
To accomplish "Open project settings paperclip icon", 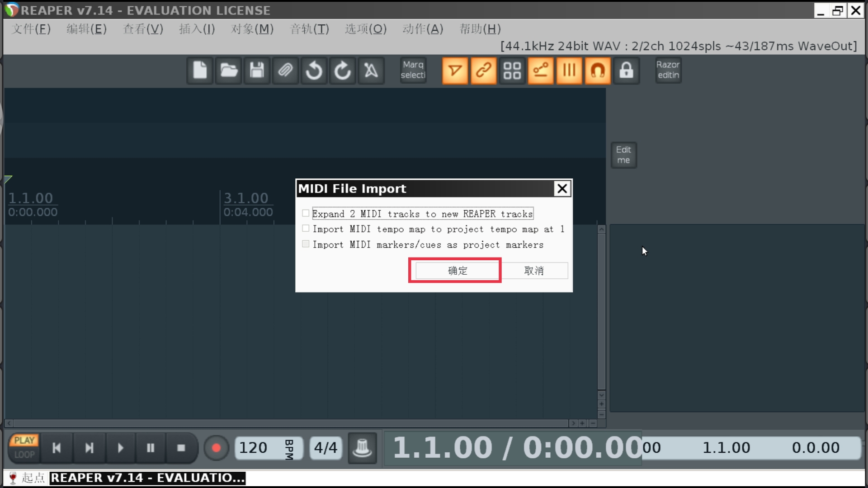I will pos(285,70).
